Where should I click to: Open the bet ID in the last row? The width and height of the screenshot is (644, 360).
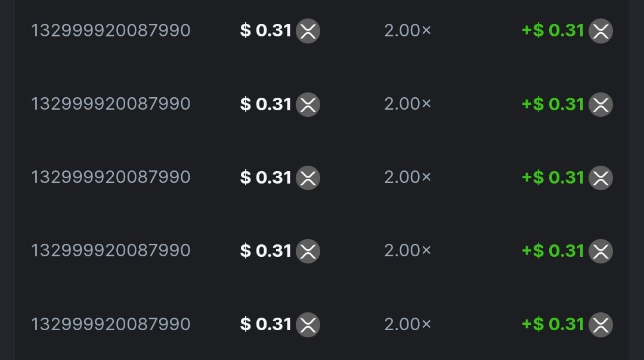point(110,324)
